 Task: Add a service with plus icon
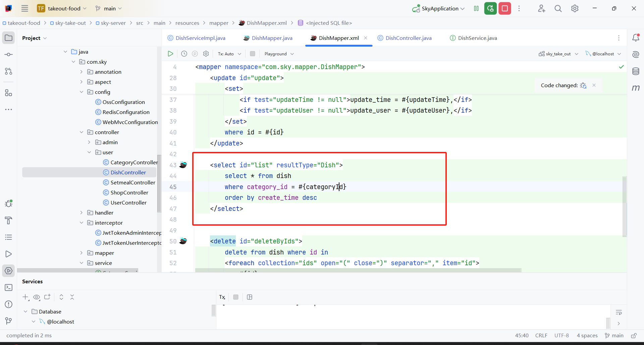click(x=25, y=297)
